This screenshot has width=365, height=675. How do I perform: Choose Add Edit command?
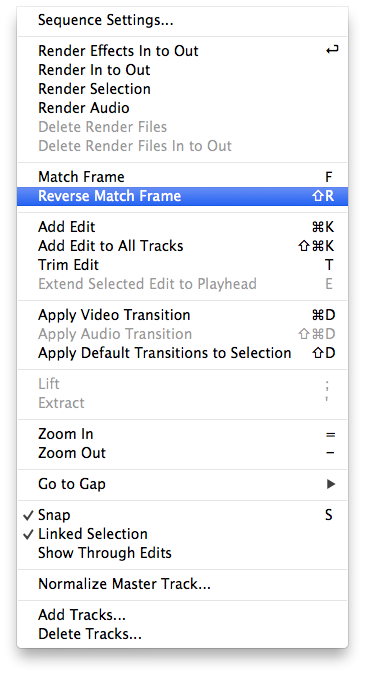pyautogui.click(x=182, y=227)
